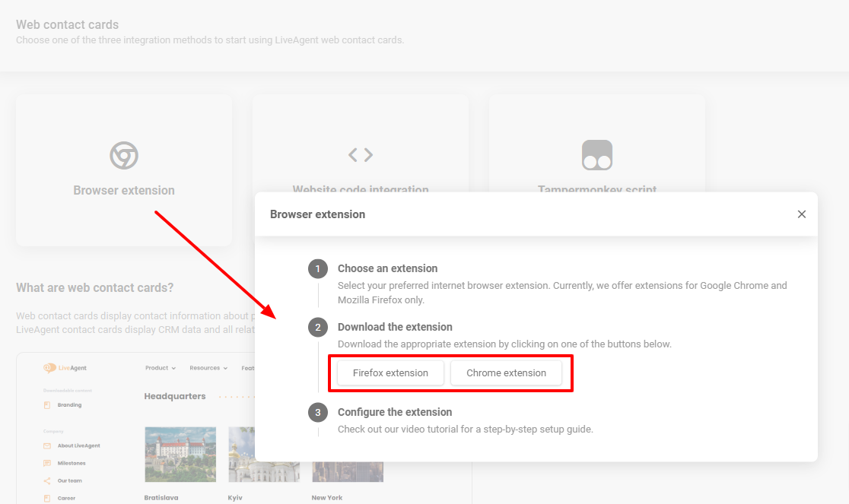Click the step 3 Configure number circle

click(x=318, y=413)
